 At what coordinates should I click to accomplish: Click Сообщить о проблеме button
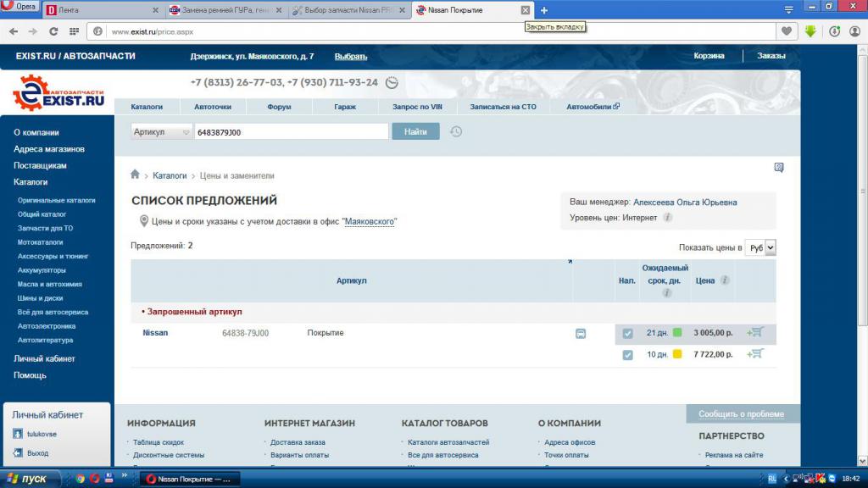(x=741, y=413)
